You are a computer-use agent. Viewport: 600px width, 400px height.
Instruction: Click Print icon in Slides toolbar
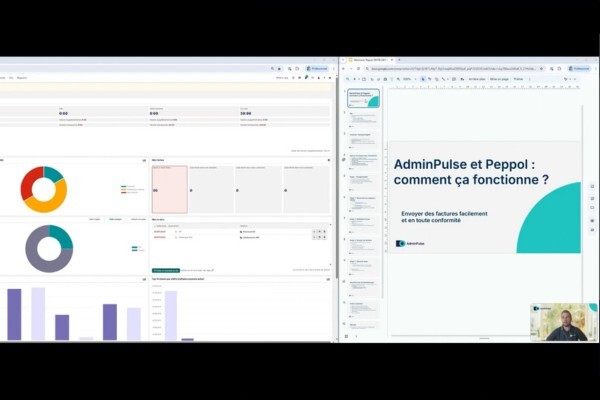[x=385, y=79]
